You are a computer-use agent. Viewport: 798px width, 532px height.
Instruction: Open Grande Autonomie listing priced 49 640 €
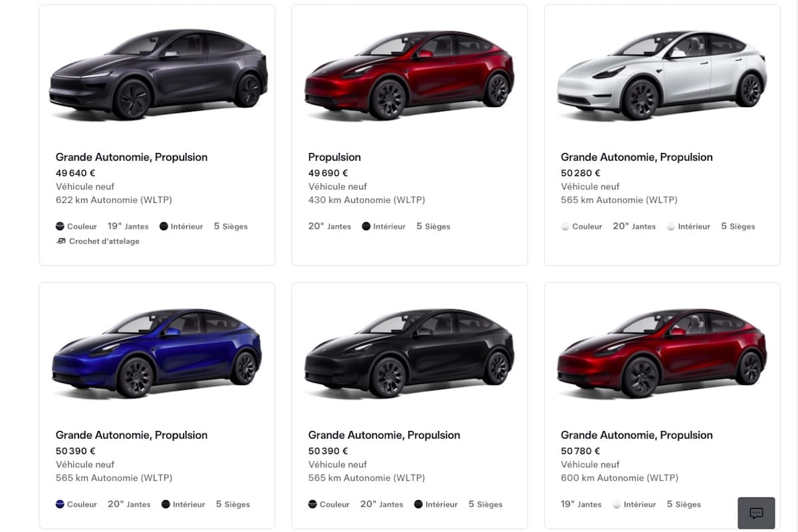coord(132,158)
